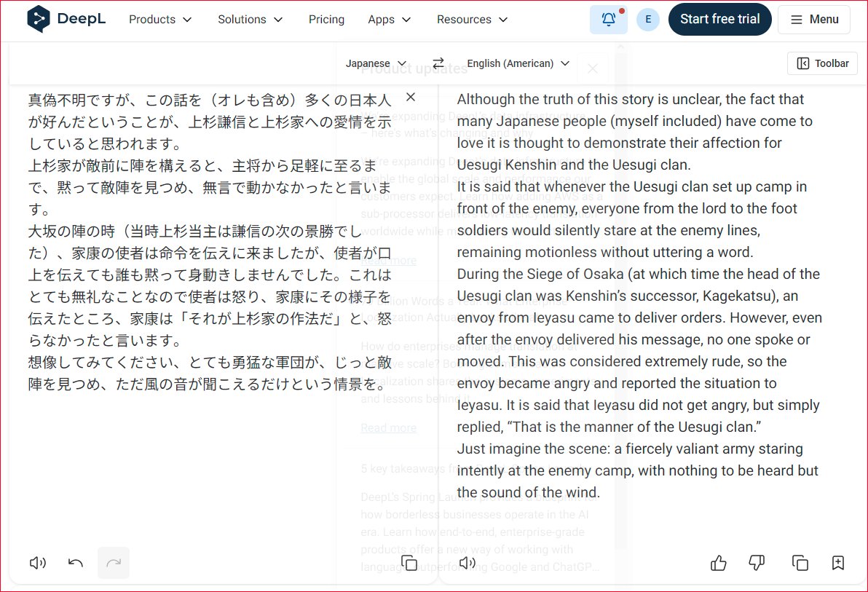Listen to the English translation audio
Image resolution: width=868 pixels, height=592 pixels.
point(467,563)
